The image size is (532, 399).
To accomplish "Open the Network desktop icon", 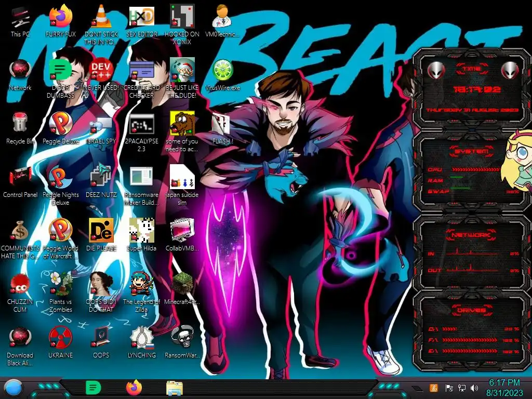I will tap(20, 70).
